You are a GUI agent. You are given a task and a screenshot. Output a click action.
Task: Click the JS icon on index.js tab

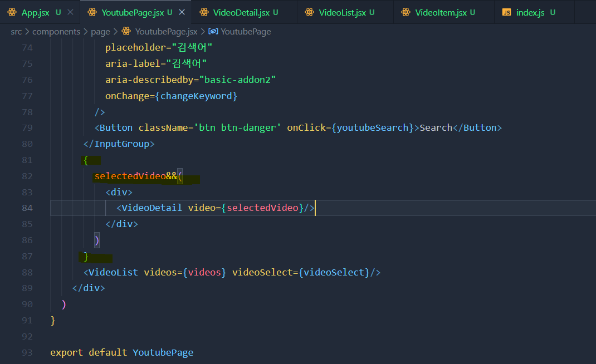[507, 12]
